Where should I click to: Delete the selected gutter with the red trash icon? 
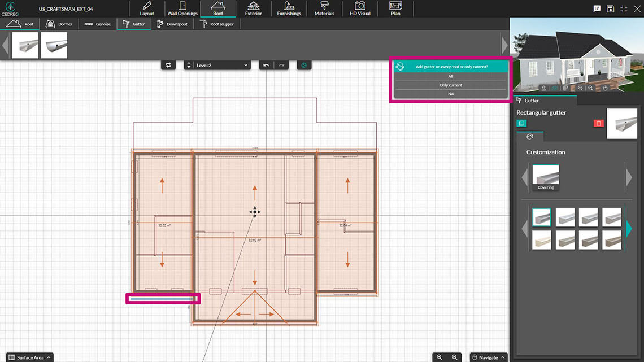[x=598, y=123]
